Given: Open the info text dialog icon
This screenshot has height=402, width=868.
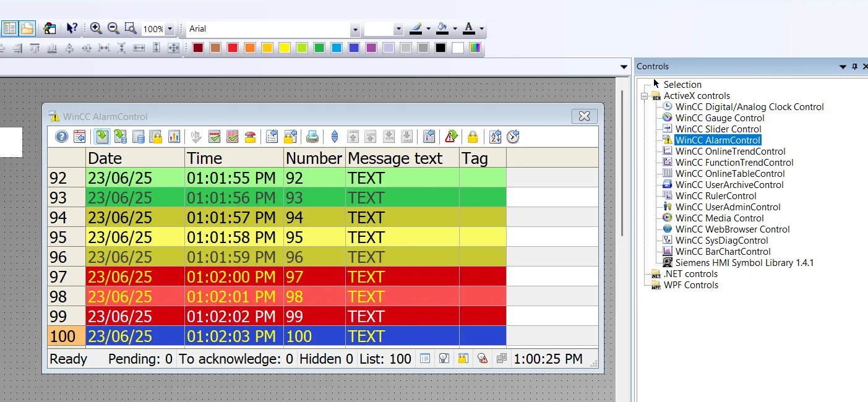Looking at the screenshot, I should [429, 137].
